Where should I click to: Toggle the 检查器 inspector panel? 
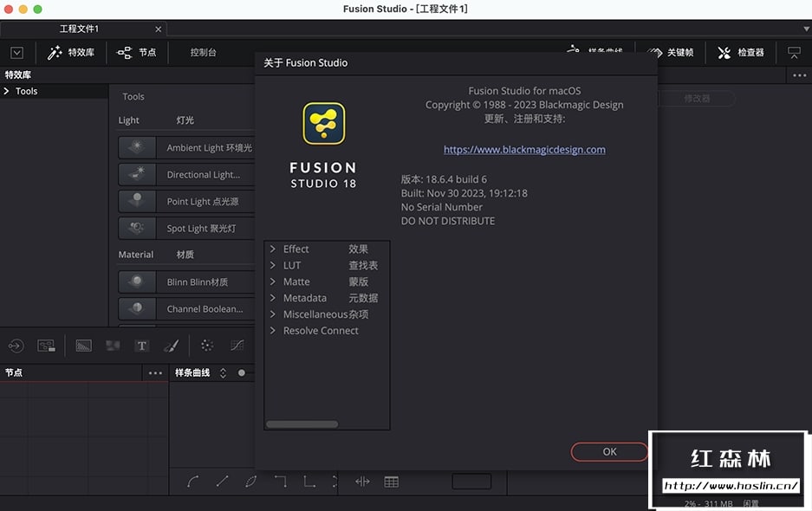click(x=741, y=52)
